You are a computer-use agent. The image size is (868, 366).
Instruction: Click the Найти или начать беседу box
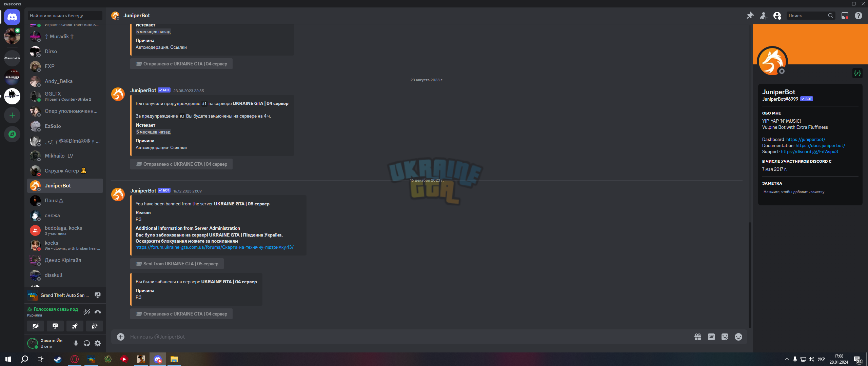pyautogui.click(x=65, y=16)
